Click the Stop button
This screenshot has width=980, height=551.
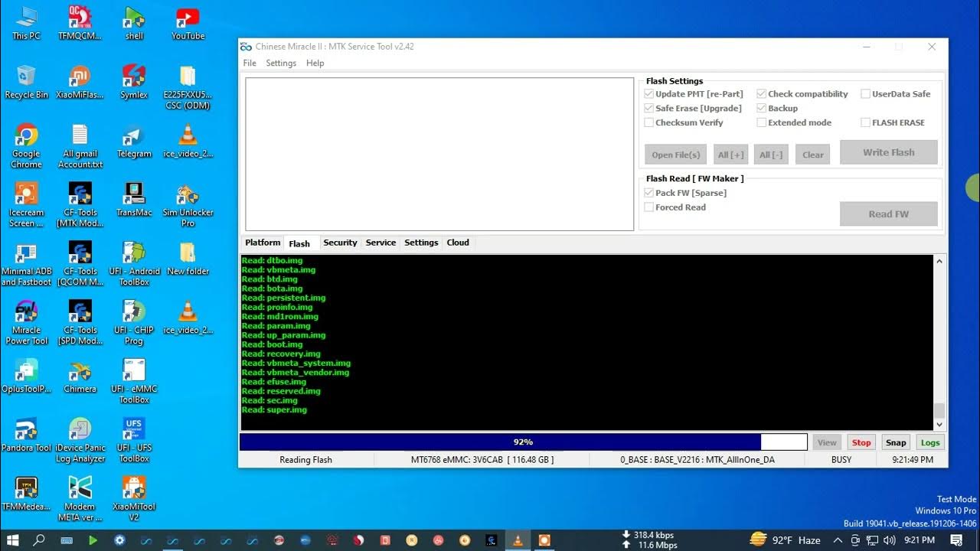pyautogui.click(x=861, y=442)
